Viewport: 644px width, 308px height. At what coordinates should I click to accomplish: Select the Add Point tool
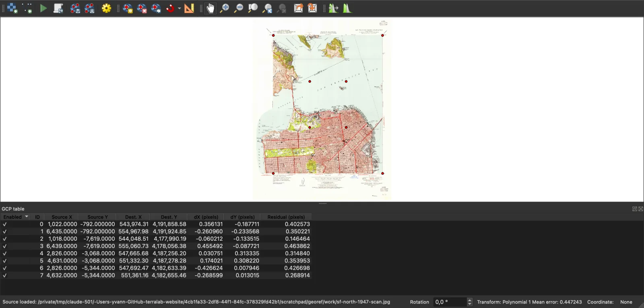[x=128, y=8]
